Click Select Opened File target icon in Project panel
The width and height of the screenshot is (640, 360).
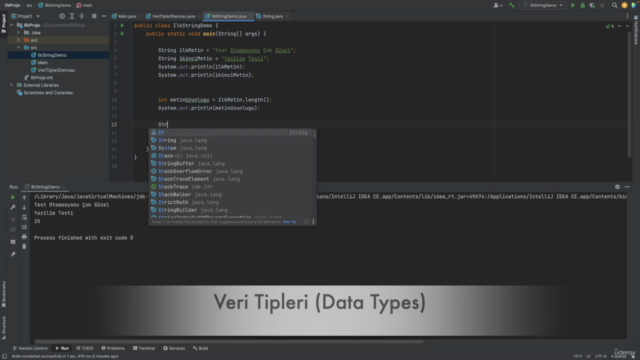(62, 16)
